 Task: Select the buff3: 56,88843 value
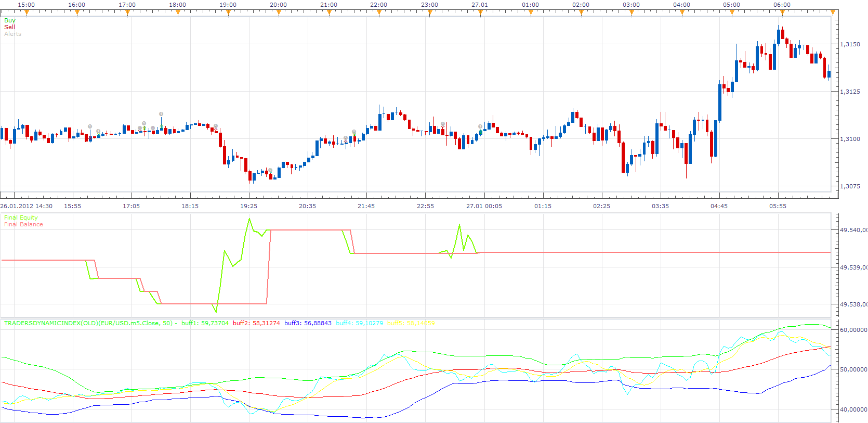click(308, 323)
